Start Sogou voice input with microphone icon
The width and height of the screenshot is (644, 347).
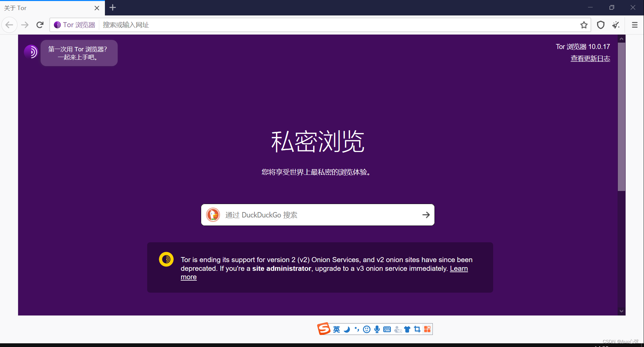pyautogui.click(x=376, y=329)
